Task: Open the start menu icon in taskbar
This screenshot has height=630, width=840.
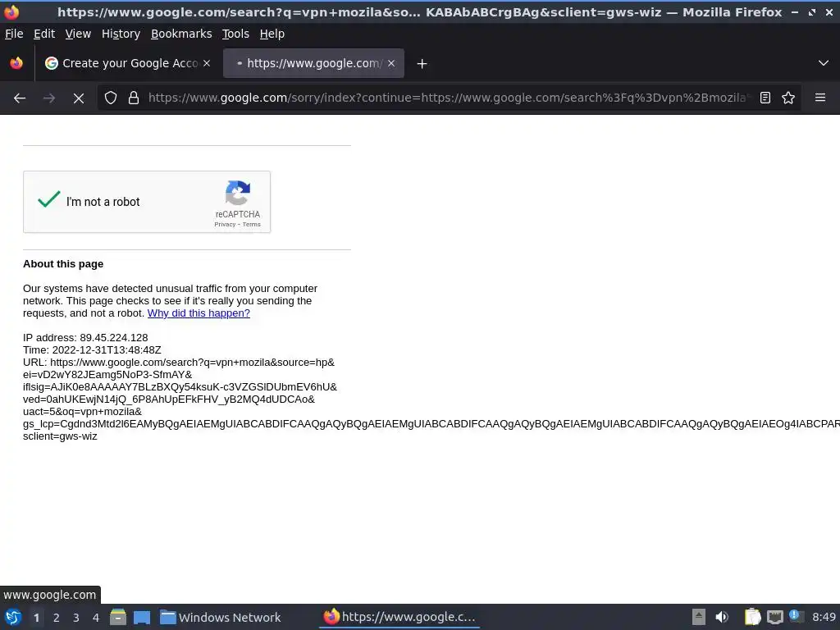Action: coord(13,617)
